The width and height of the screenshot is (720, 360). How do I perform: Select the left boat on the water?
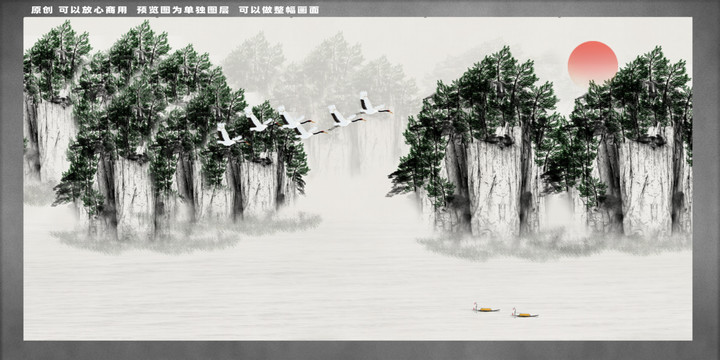click(x=486, y=308)
